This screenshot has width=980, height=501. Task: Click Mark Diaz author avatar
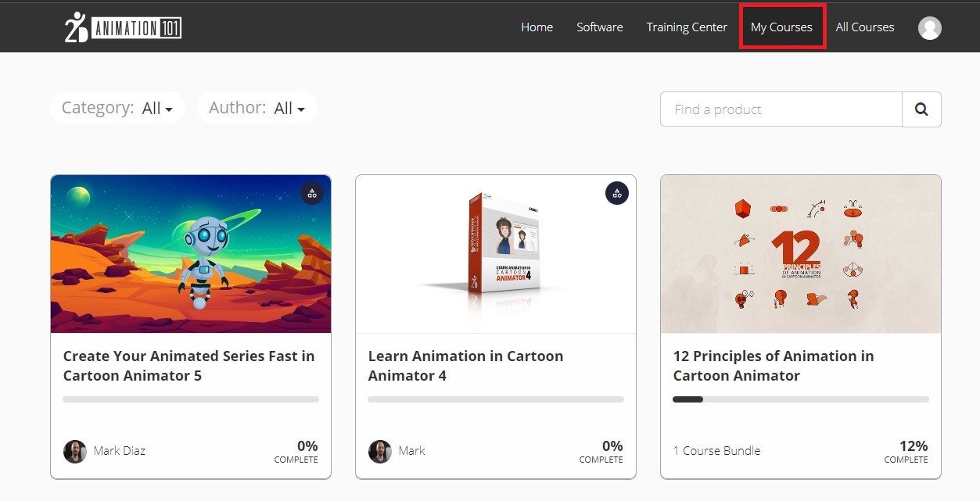pos(75,451)
